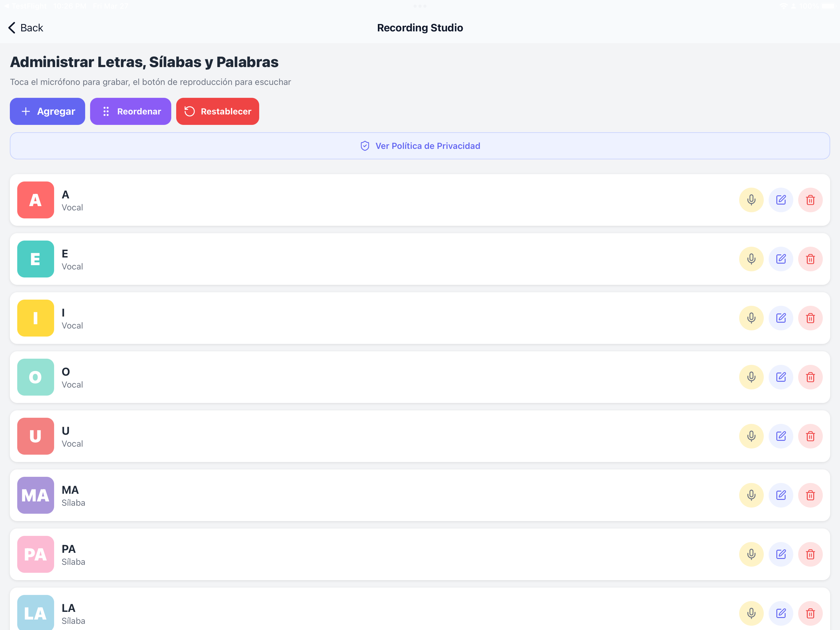Tap the salmon U letter tile

click(36, 436)
